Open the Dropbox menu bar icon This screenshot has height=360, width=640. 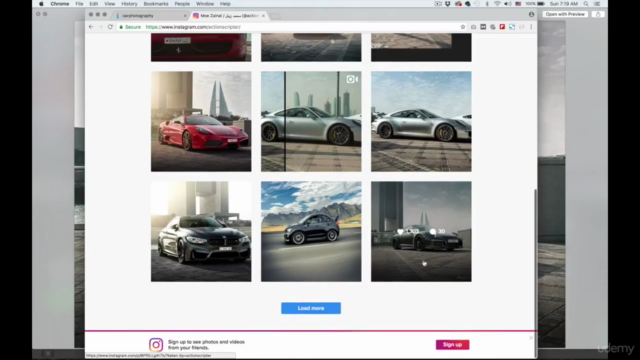(448, 4)
